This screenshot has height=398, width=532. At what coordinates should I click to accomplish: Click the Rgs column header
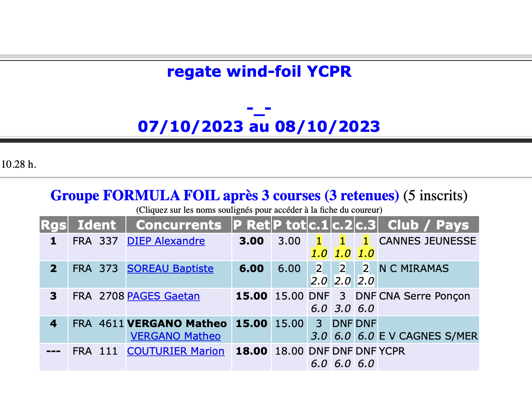(53, 225)
